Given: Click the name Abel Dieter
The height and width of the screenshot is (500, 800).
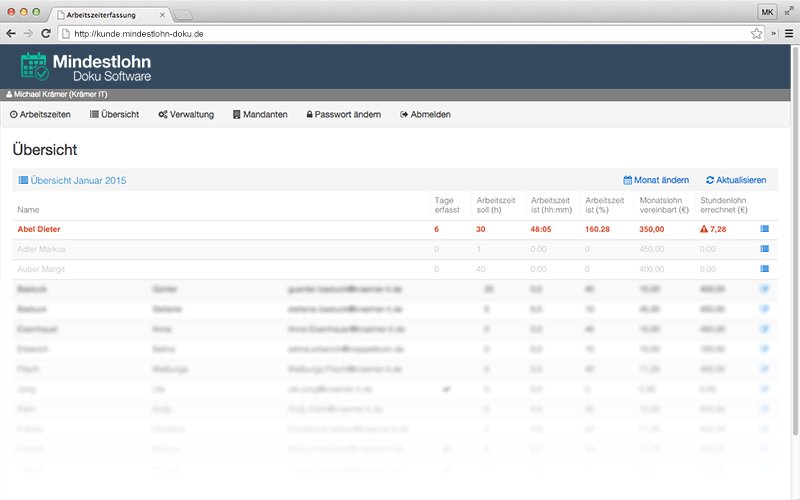Looking at the screenshot, I should click(39, 229).
